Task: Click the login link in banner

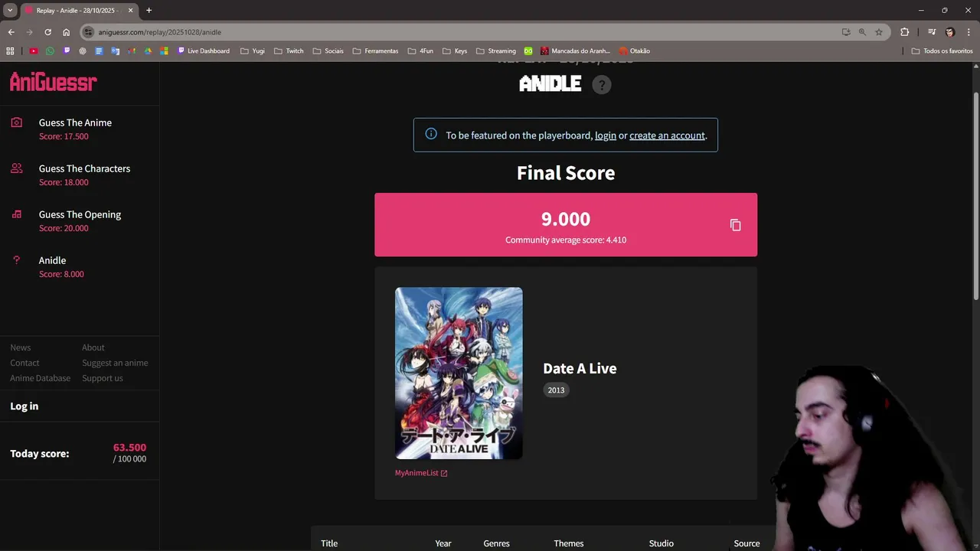Action: point(606,135)
